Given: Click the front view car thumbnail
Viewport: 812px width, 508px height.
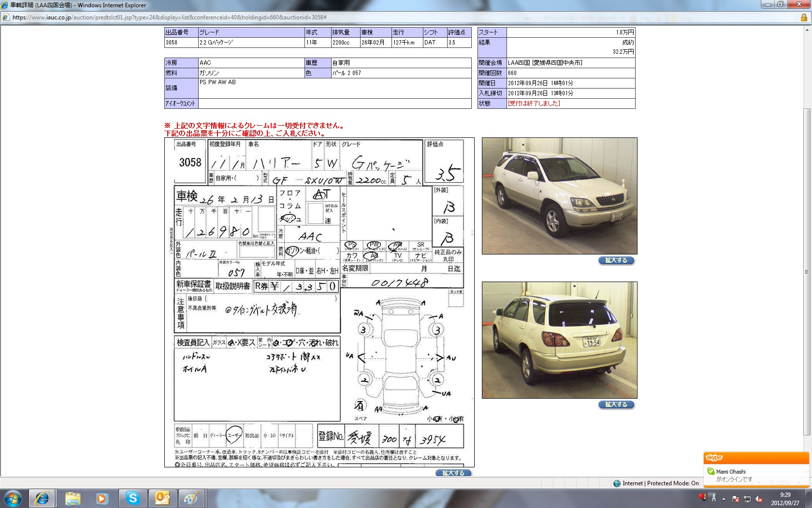Looking at the screenshot, I should click(x=559, y=196).
